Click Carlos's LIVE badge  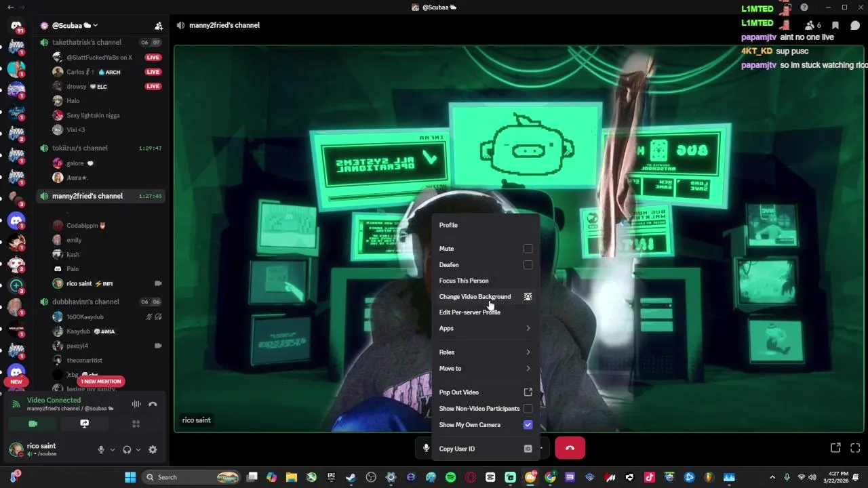(153, 72)
